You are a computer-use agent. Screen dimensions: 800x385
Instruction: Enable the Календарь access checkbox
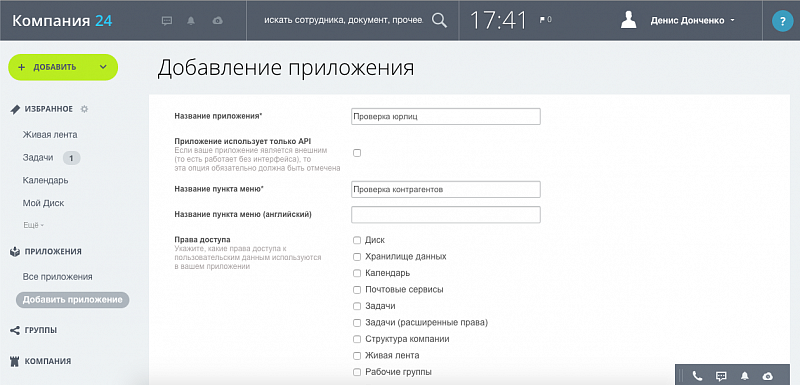click(357, 273)
